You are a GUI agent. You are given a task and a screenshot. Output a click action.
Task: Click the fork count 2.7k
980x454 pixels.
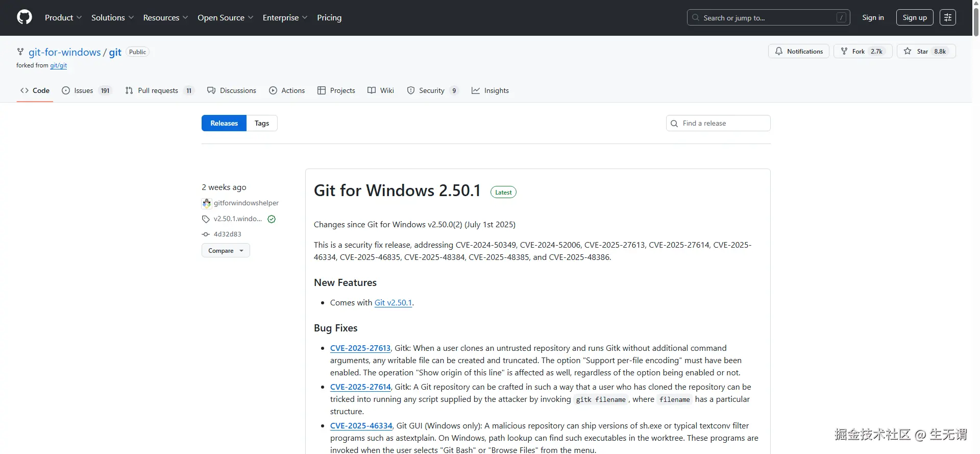[876, 51]
